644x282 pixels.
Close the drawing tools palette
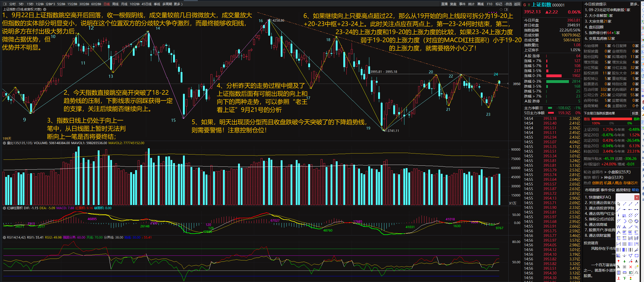pyautogui.click(x=637, y=197)
